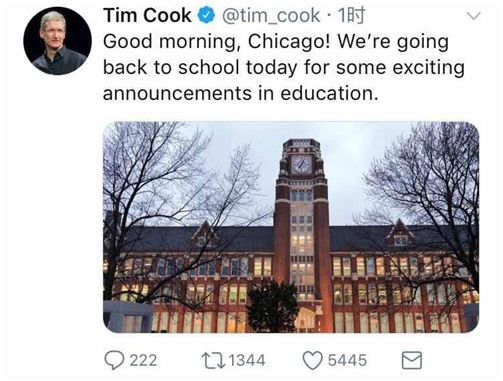Retweet this post using the arrows icon

point(213,361)
